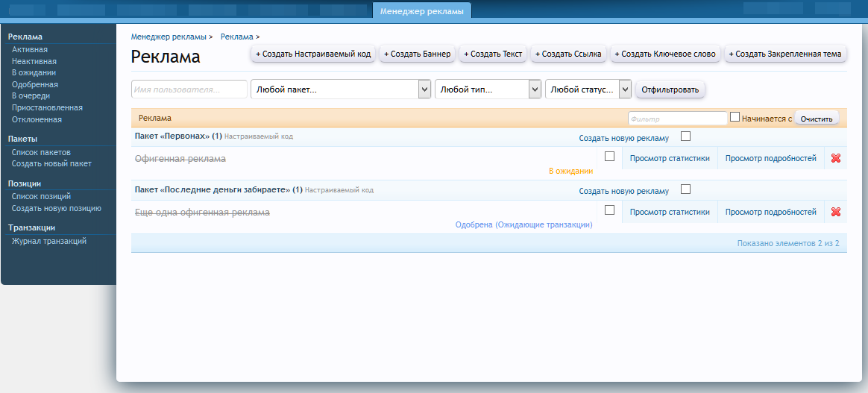Image resolution: width=868 pixels, height=393 pixels.
Task: Check the select-all box for пакет «Первонах»
Action: point(686,136)
